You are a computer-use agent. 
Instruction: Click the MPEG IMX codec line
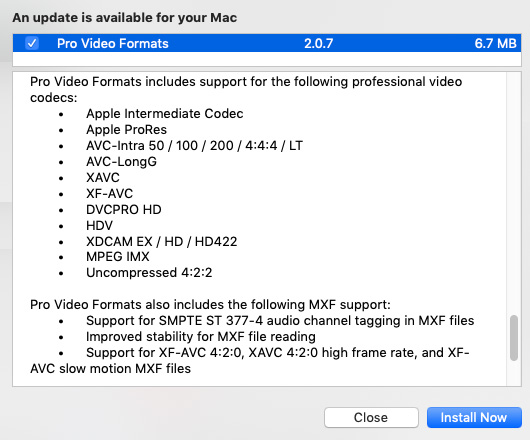[x=118, y=257]
